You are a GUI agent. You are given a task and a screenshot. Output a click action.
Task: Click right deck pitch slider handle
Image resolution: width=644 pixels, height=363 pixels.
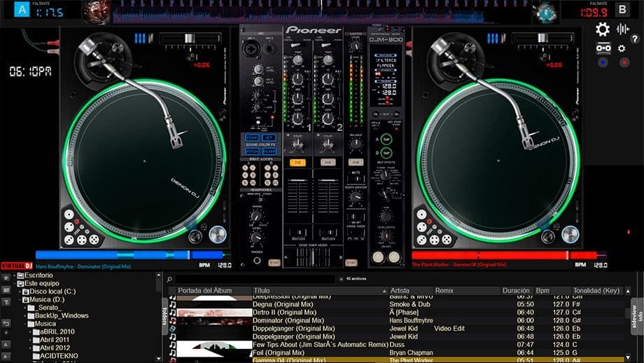click(x=542, y=39)
